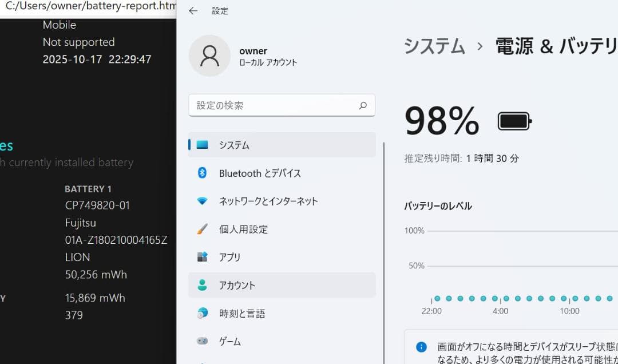This screenshot has width=618, height=364.
Task: Click the search magnifier in 設定の検索
Action: 363,105
